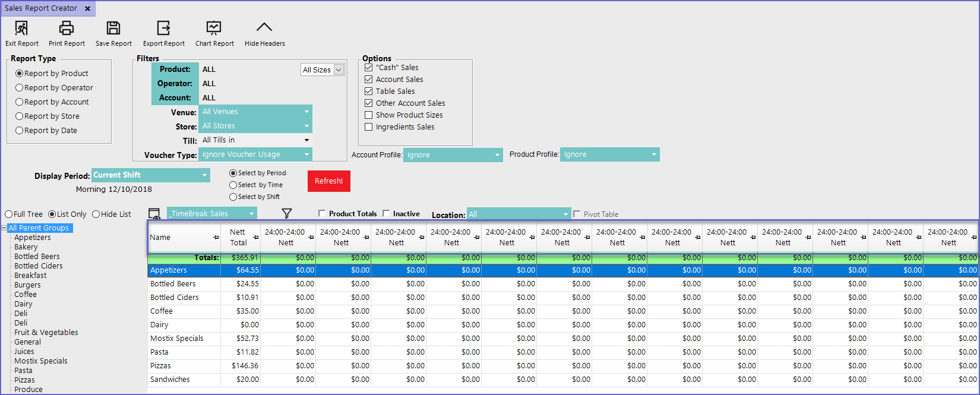Viewport: 980px width, 395px height.
Task: Click the Print Report printer icon
Action: click(67, 28)
